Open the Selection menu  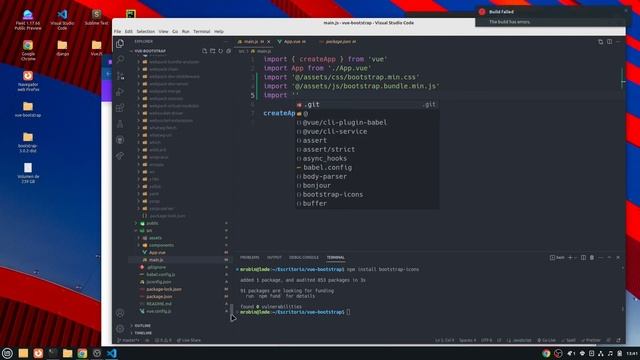click(x=145, y=31)
